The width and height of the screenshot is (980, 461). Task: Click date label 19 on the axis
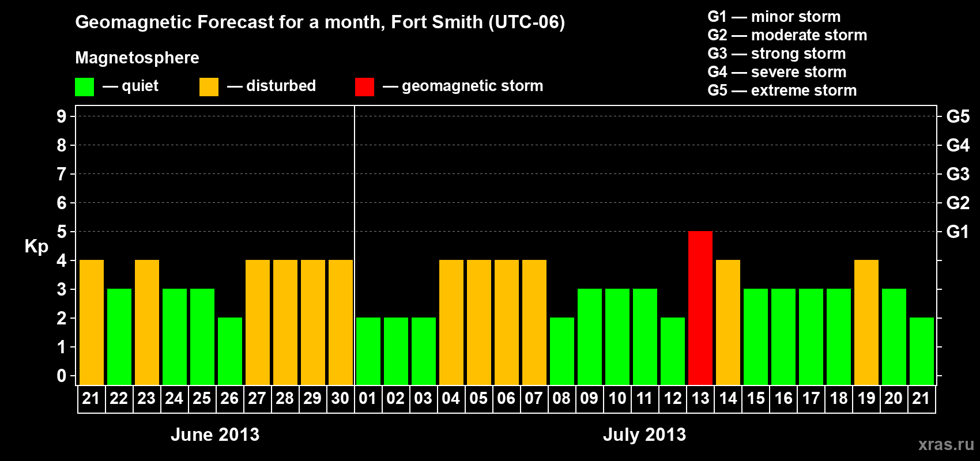click(866, 399)
